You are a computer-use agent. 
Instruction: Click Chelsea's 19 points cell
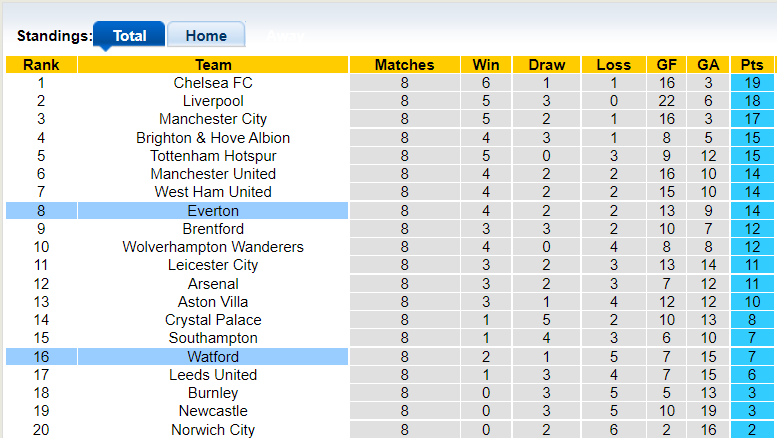[x=752, y=83]
